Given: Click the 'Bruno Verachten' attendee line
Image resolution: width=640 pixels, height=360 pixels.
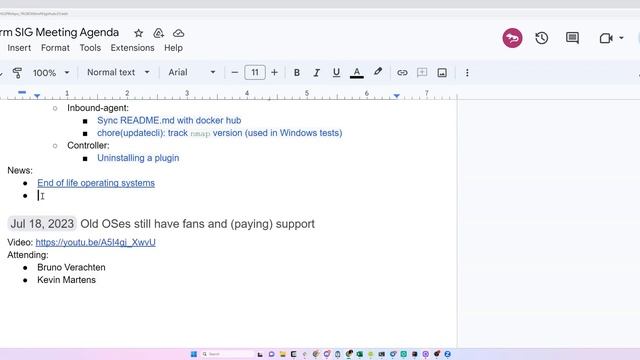Looking at the screenshot, I should click(71, 267).
